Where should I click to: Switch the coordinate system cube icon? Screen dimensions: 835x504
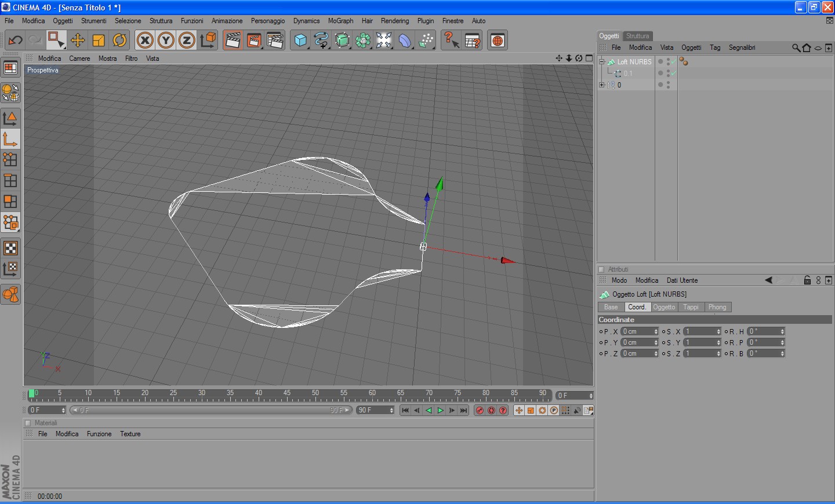(x=208, y=41)
